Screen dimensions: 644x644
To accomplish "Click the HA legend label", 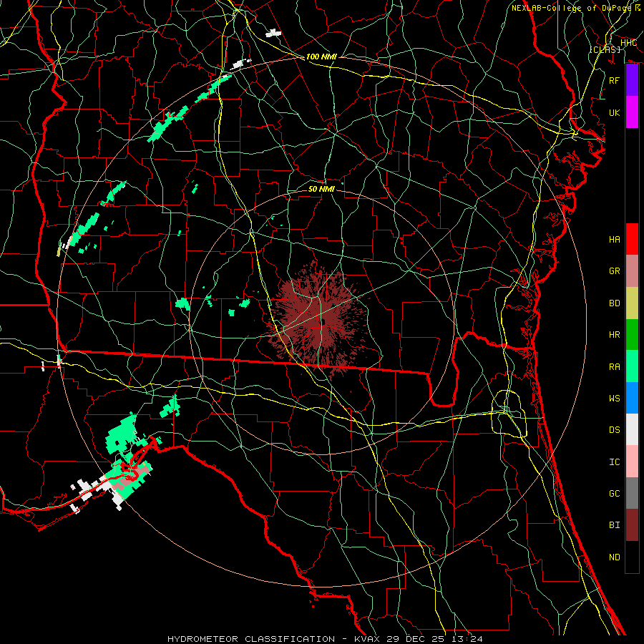I will [614, 239].
